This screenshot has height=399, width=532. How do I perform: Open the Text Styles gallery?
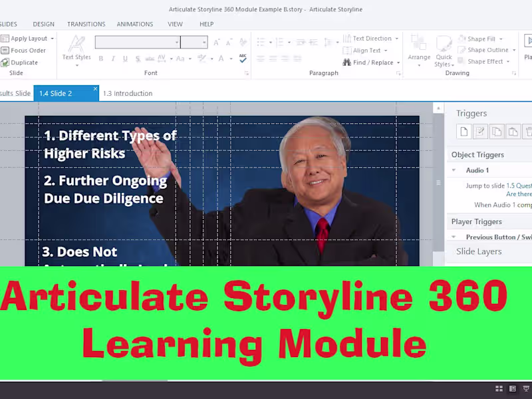[x=76, y=51]
